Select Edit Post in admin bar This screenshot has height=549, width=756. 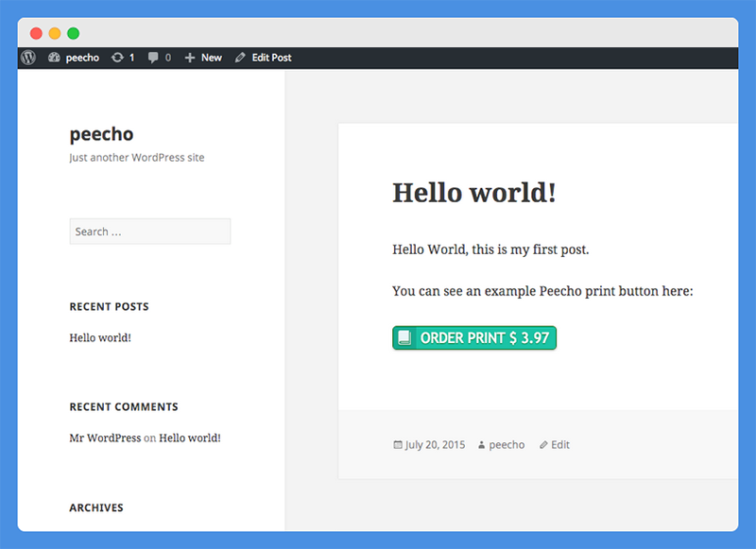pyautogui.click(x=264, y=58)
